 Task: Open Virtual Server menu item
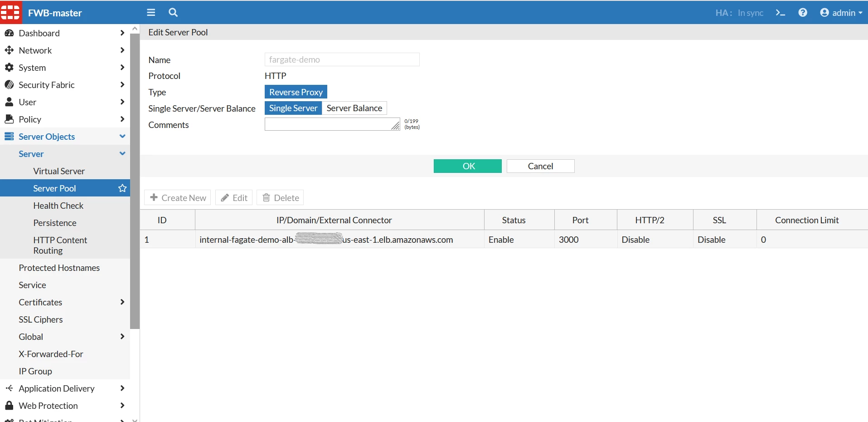pyautogui.click(x=59, y=171)
